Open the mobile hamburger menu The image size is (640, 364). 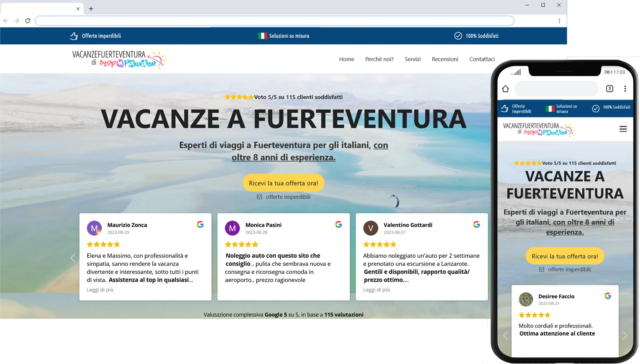(x=623, y=129)
